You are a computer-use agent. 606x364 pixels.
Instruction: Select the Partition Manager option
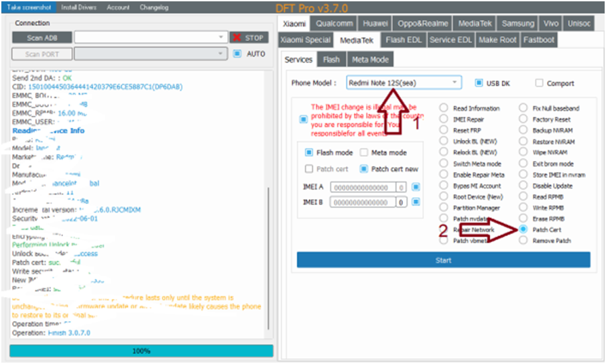pos(444,207)
